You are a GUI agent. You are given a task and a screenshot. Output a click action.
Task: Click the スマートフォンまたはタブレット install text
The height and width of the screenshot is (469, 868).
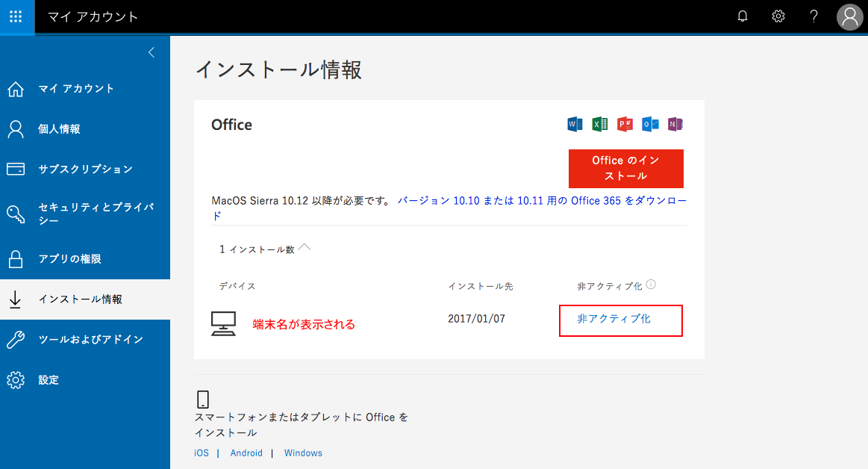click(301, 425)
